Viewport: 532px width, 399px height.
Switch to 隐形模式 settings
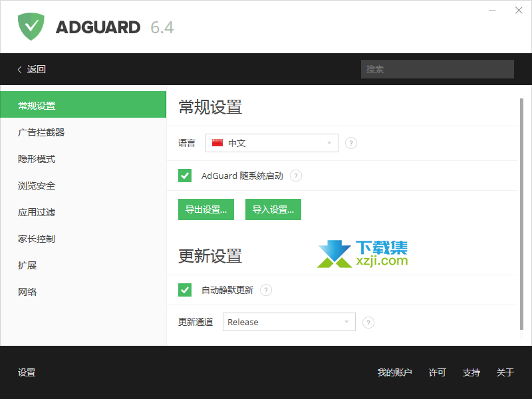37,159
